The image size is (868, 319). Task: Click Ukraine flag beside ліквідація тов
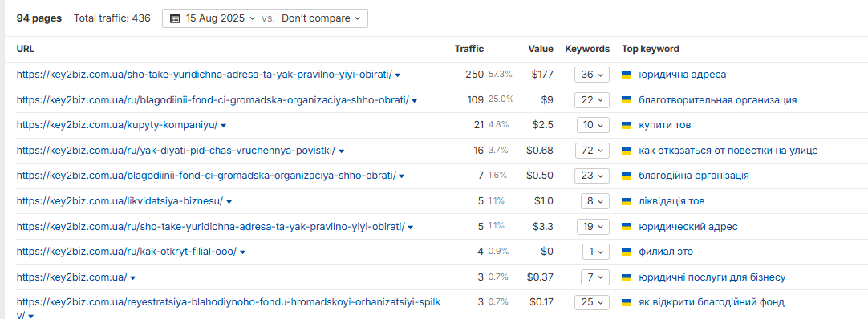pos(627,201)
